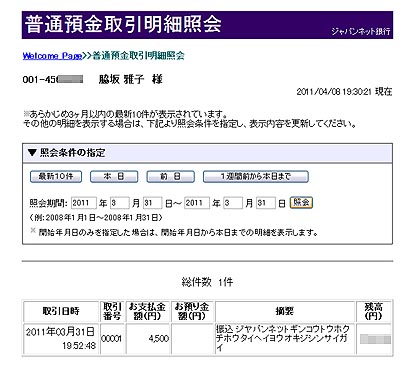This screenshot has width=410, height=370.
Task: Click the 前日 button
Action: 171,177
